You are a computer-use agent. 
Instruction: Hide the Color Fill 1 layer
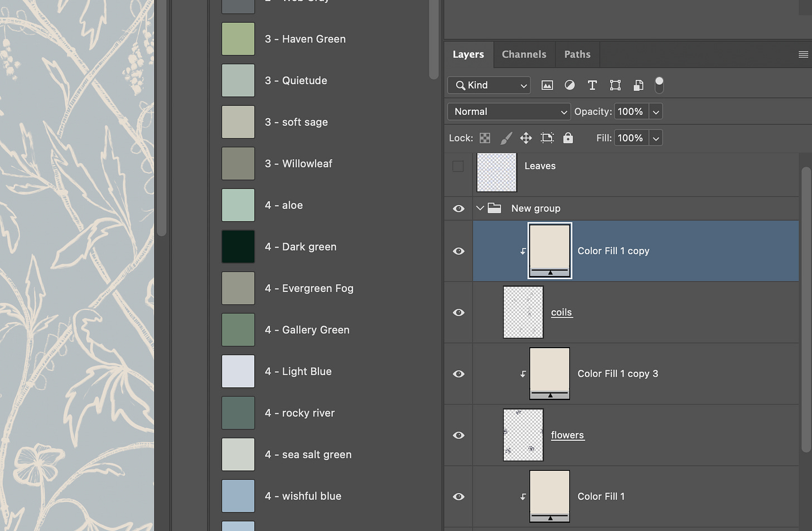pos(458,496)
